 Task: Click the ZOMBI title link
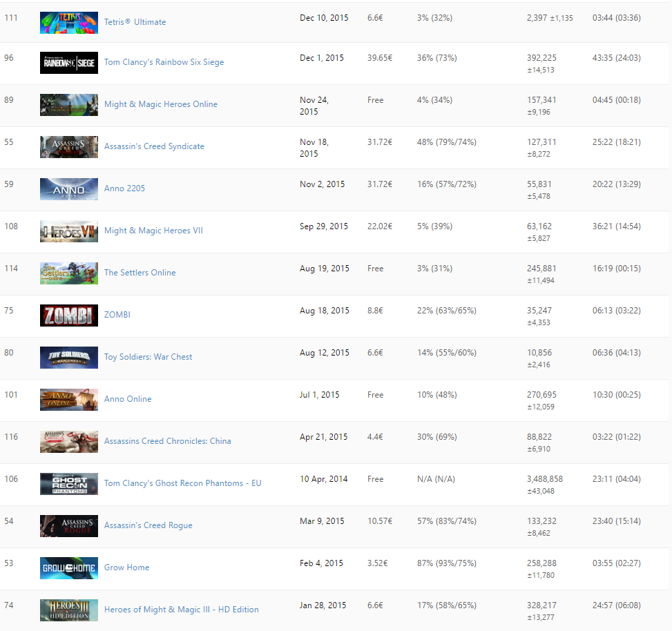(x=117, y=314)
